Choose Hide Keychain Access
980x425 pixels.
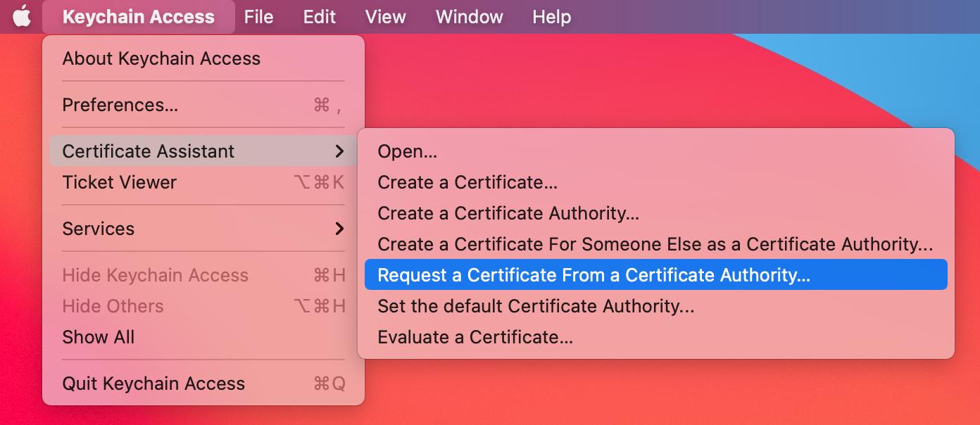203,275
